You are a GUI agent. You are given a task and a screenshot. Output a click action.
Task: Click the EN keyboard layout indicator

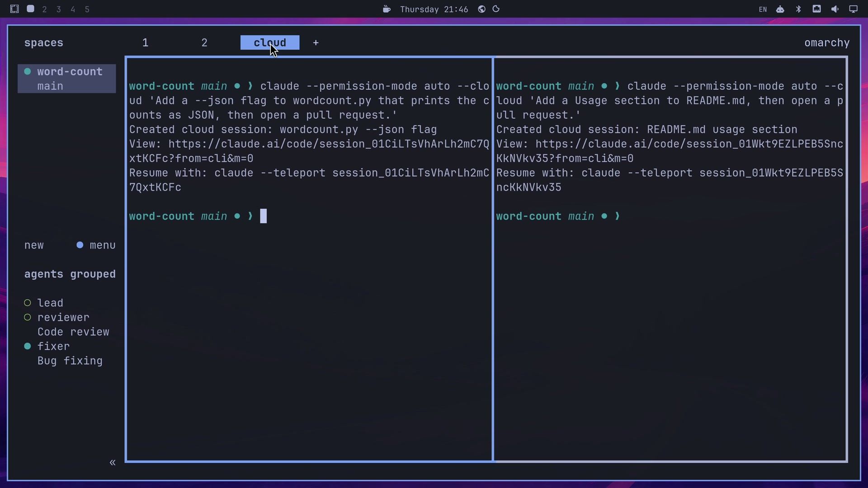pos(763,9)
